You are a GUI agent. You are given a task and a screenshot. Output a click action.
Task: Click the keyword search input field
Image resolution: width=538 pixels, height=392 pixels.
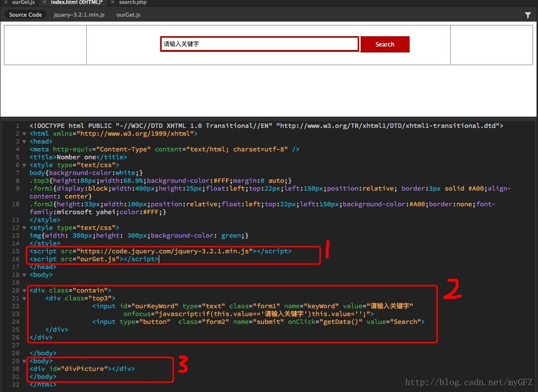point(260,44)
